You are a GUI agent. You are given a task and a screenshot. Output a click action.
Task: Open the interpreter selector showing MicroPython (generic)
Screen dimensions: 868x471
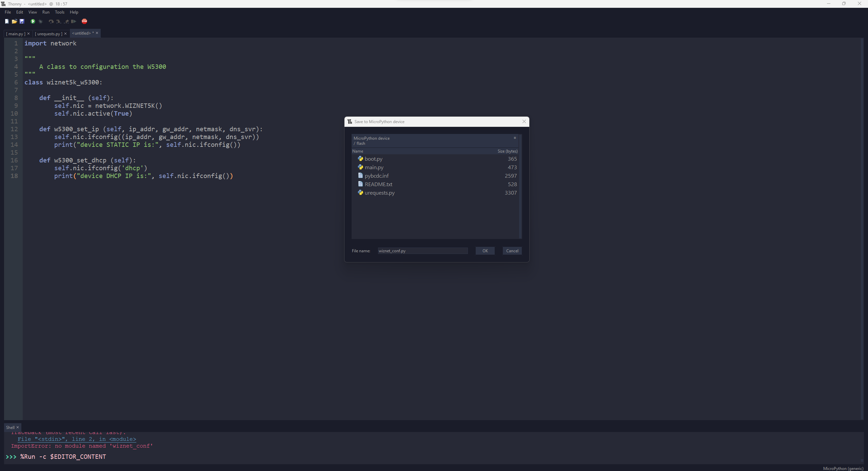pos(842,468)
